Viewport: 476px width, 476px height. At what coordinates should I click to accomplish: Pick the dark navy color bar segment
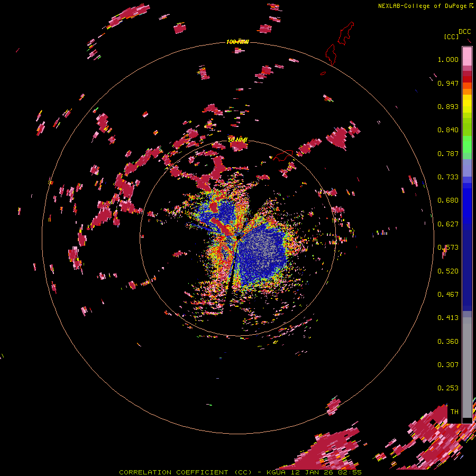(467, 270)
